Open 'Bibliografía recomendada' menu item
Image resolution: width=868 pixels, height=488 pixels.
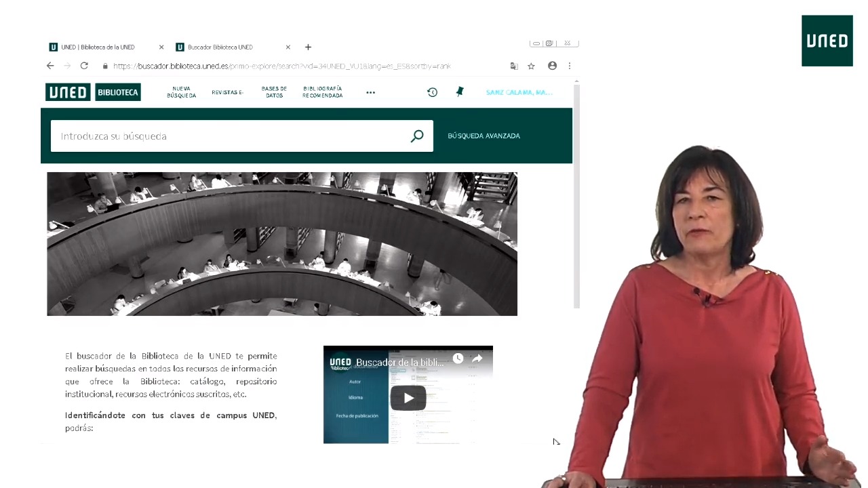pos(322,92)
